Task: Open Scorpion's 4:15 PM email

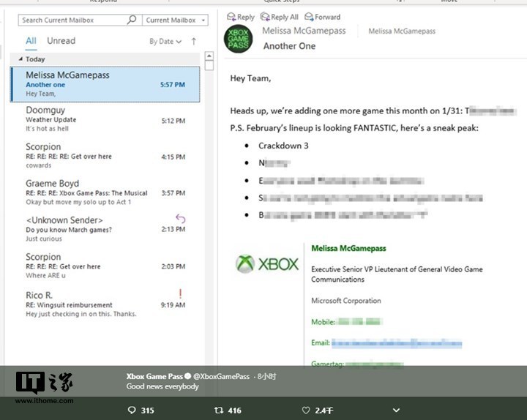Action: (x=105, y=156)
